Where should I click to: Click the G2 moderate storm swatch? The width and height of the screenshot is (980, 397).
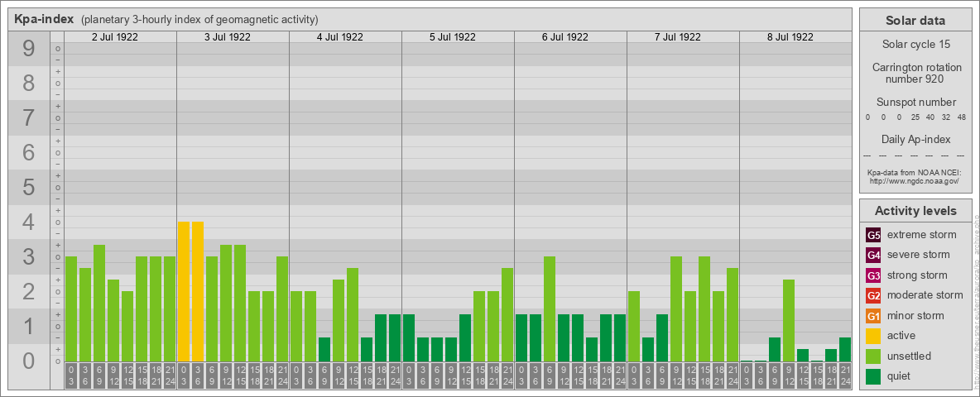click(x=873, y=295)
